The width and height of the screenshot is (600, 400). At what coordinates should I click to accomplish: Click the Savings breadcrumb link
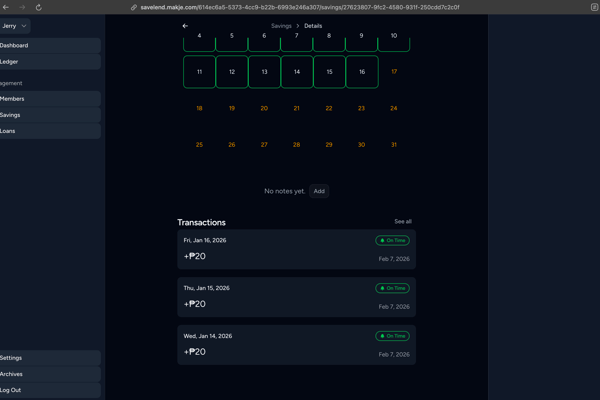coord(281,26)
